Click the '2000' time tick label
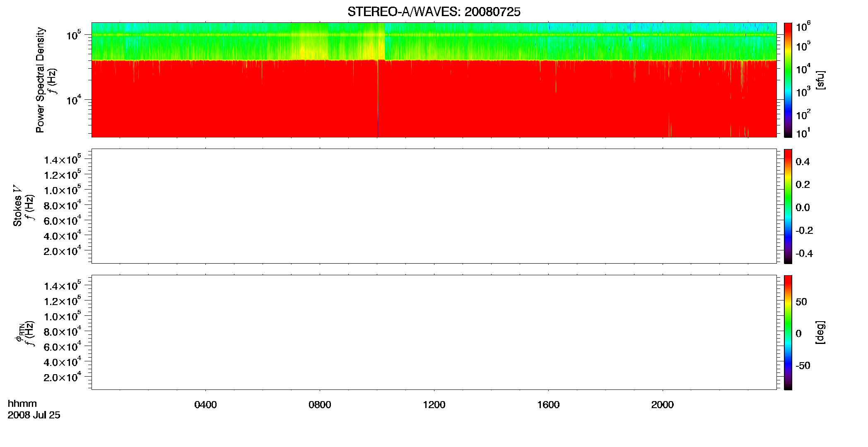Image resolution: width=868 pixels, height=447 pixels. [663, 405]
